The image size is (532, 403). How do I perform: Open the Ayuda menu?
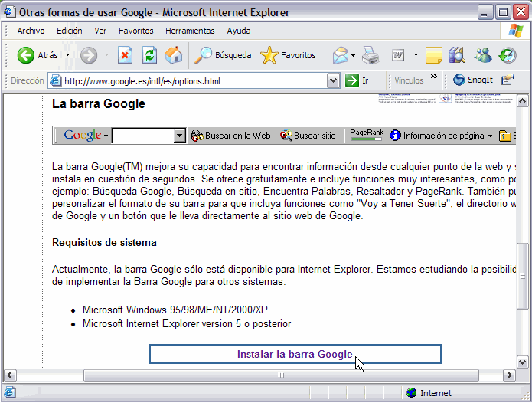239,31
